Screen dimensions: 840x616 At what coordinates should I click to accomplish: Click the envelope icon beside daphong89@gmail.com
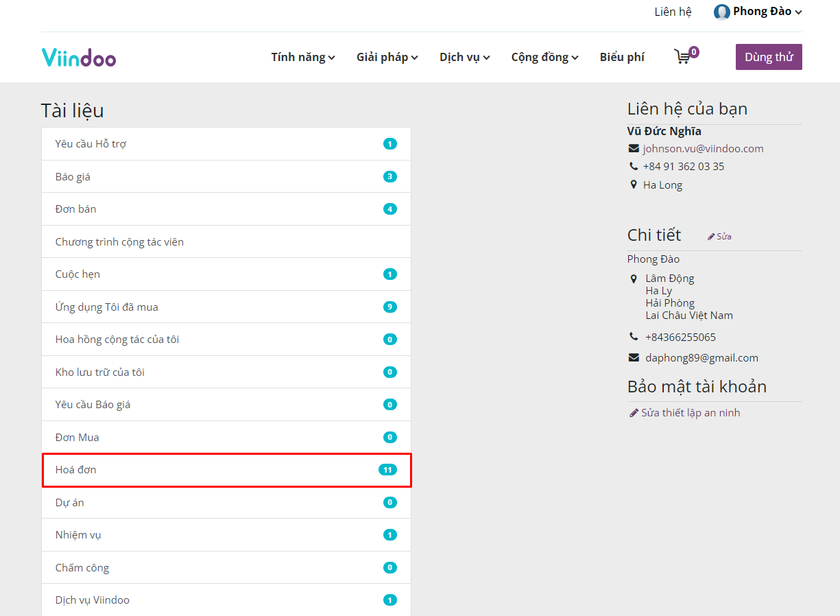634,358
